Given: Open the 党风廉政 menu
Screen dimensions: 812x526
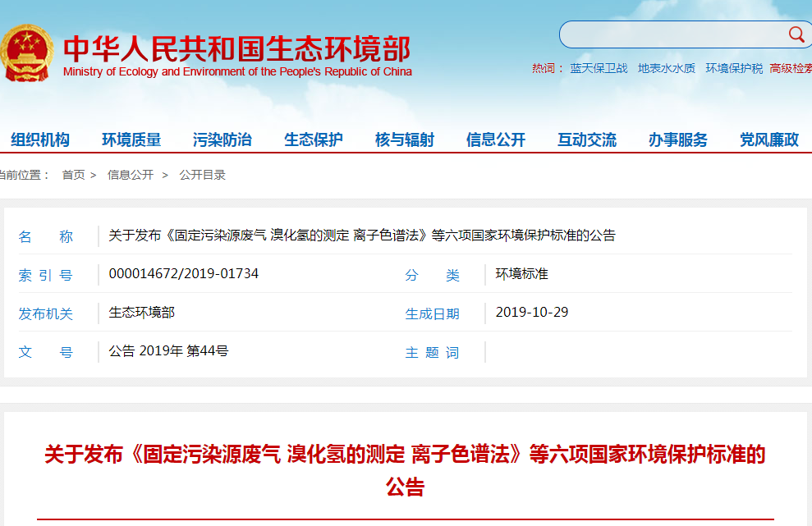Looking at the screenshot, I should tap(769, 140).
